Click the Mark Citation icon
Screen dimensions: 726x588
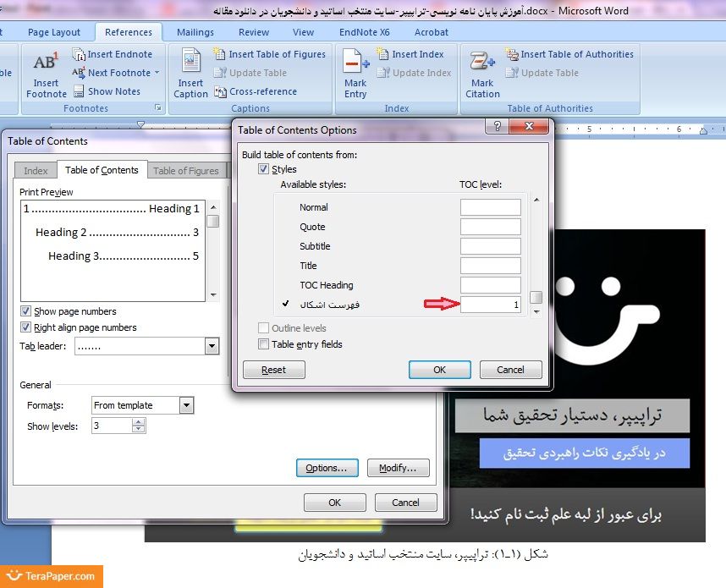coord(482,63)
